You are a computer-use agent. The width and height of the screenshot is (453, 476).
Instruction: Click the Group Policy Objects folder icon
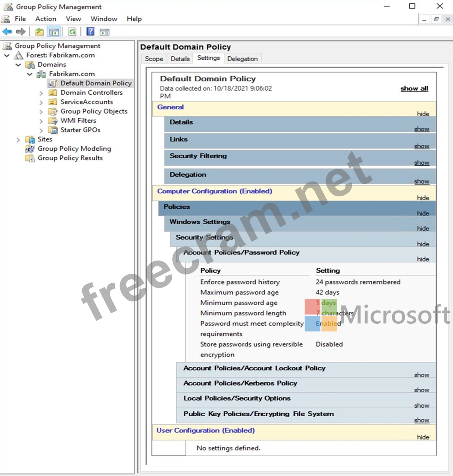[53, 111]
